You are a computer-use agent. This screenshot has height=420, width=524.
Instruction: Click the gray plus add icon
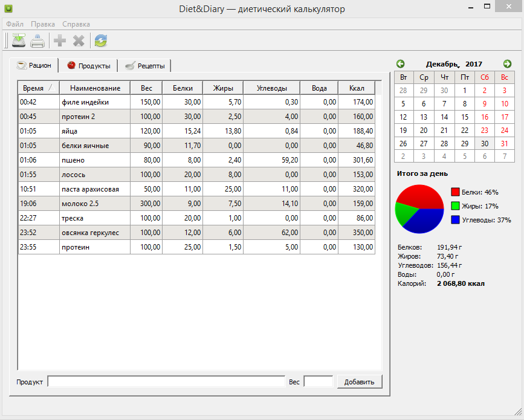click(60, 41)
